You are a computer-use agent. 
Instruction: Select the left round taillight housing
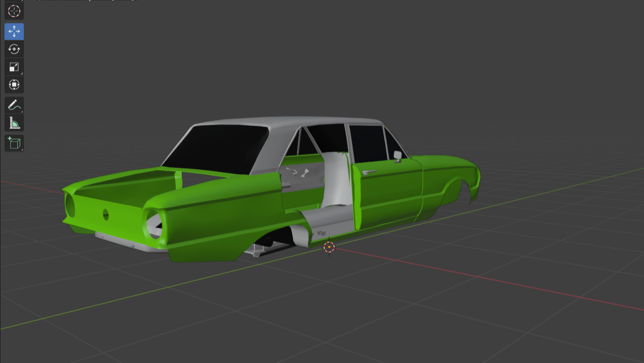(x=71, y=205)
